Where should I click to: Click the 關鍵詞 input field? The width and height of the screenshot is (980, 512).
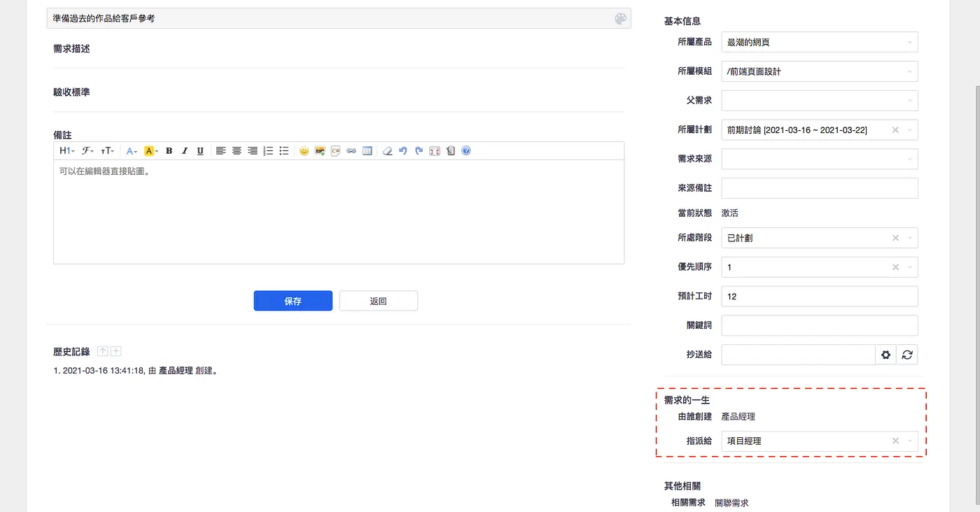click(x=819, y=325)
